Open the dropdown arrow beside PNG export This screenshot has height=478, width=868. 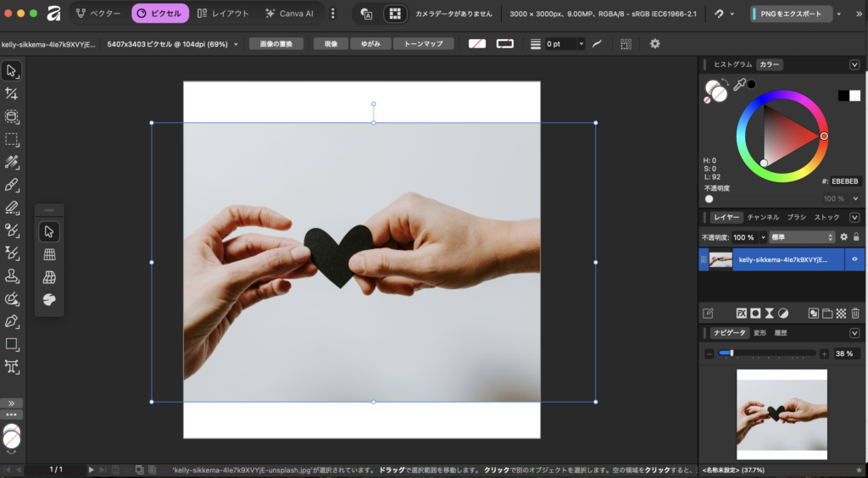coord(839,14)
